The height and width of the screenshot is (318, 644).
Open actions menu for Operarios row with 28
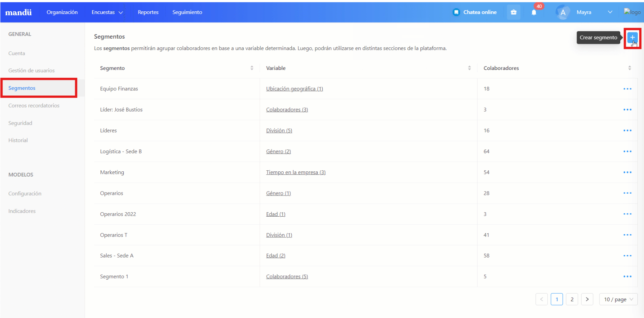point(627,193)
